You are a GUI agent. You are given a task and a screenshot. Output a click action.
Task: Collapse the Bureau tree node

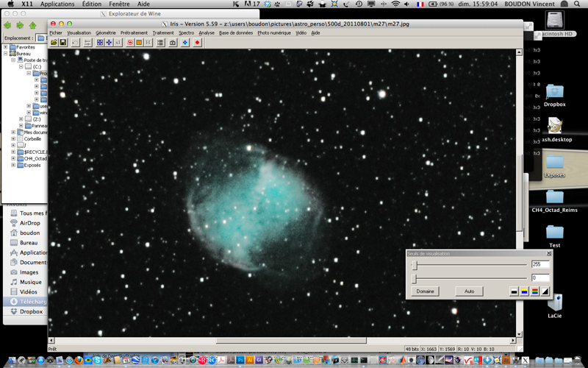[6, 54]
